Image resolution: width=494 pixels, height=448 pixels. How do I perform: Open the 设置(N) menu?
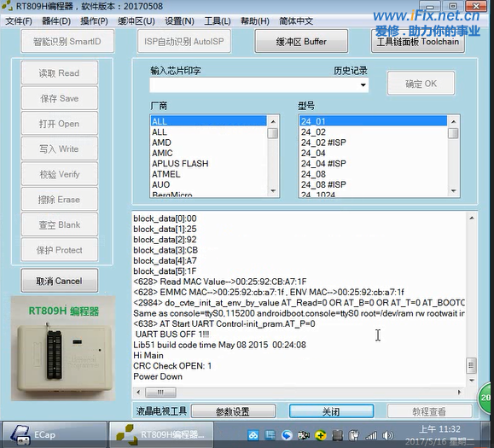click(x=179, y=21)
